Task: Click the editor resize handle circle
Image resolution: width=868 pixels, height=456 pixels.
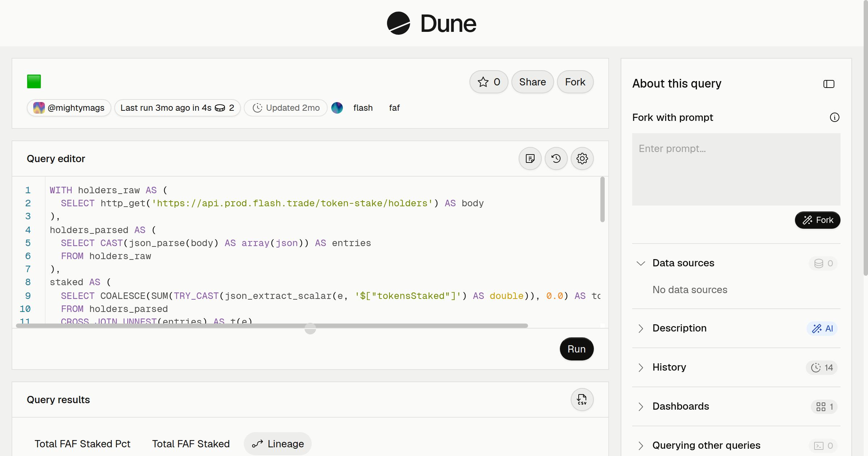Action: click(x=310, y=329)
